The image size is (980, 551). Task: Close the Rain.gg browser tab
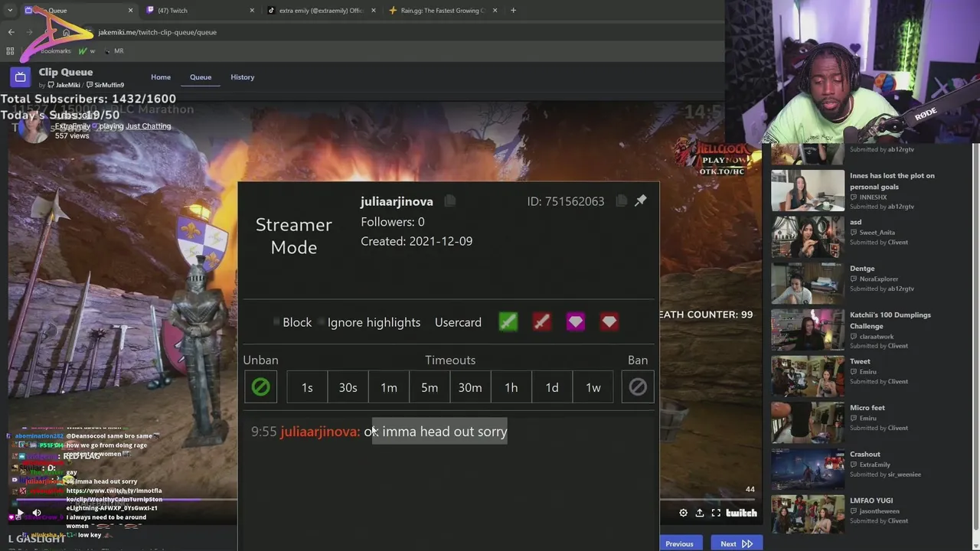point(495,11)
